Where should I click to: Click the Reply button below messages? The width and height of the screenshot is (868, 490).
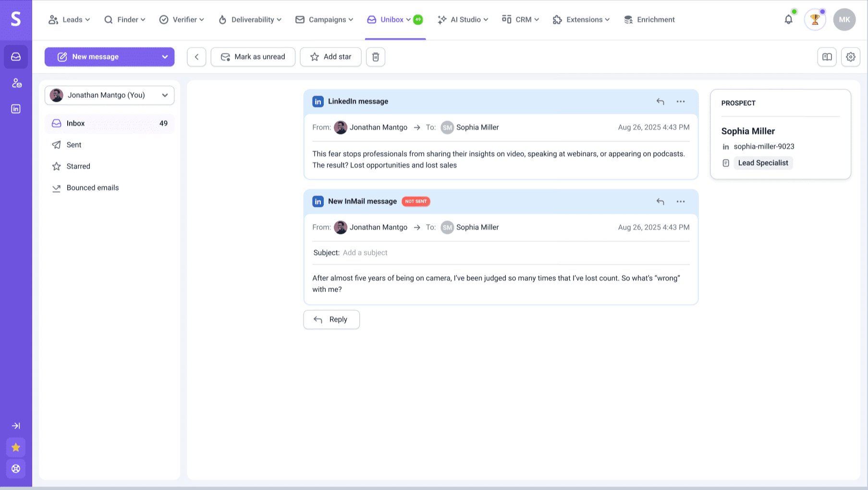pos(331,319)
